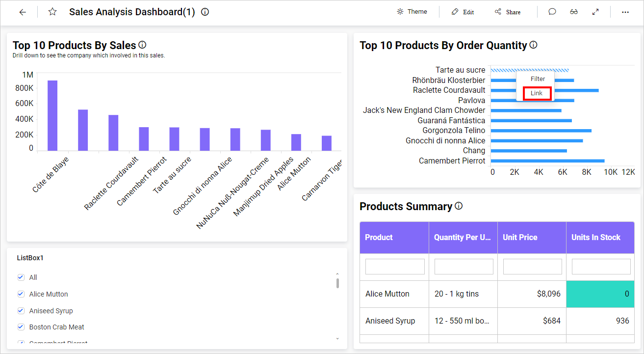Click the Theme button
This screenshot has height=354, width=644.
point(412,12)
